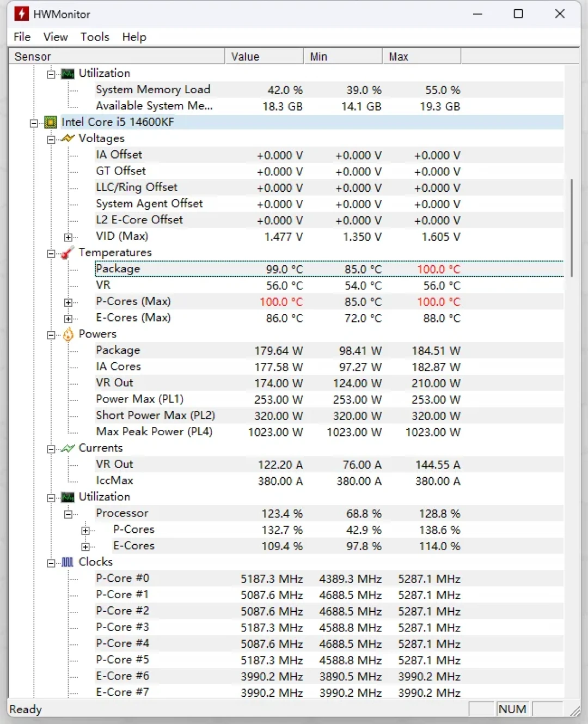This screenshot has height=724, width=588.
Task: Collapse the Intel Core i5 14600KF node
Action: pyautogui.click(x=34, y=123)
